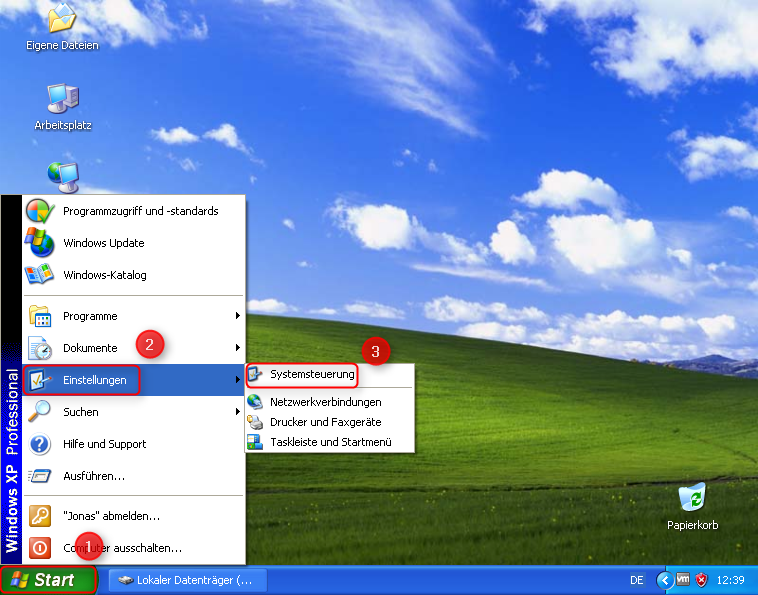Click the Taskleiste und Startmenü icon

pos(255,442)
